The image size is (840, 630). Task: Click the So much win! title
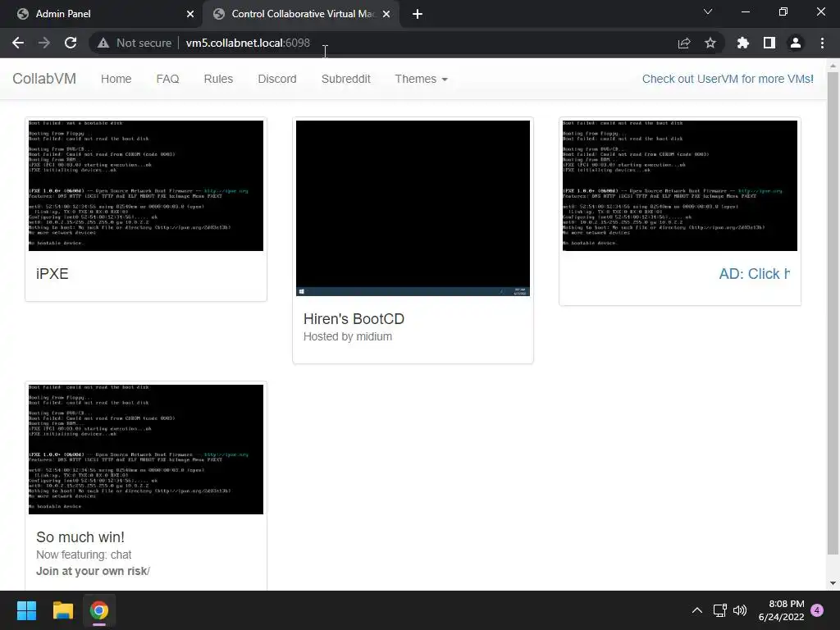tap(80, 536)
